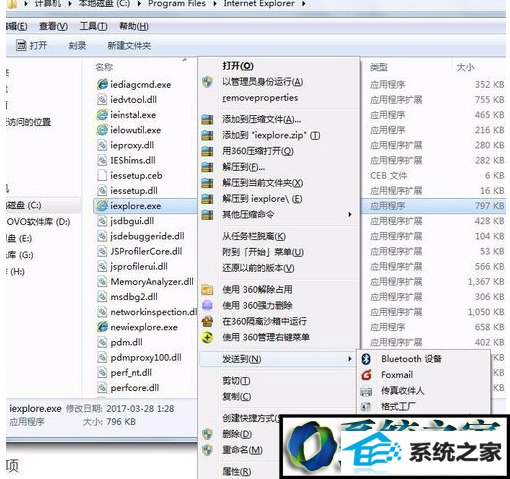Click the fax icon beside 传真收件人
The image size is (510, 479).
pos(366,391)
